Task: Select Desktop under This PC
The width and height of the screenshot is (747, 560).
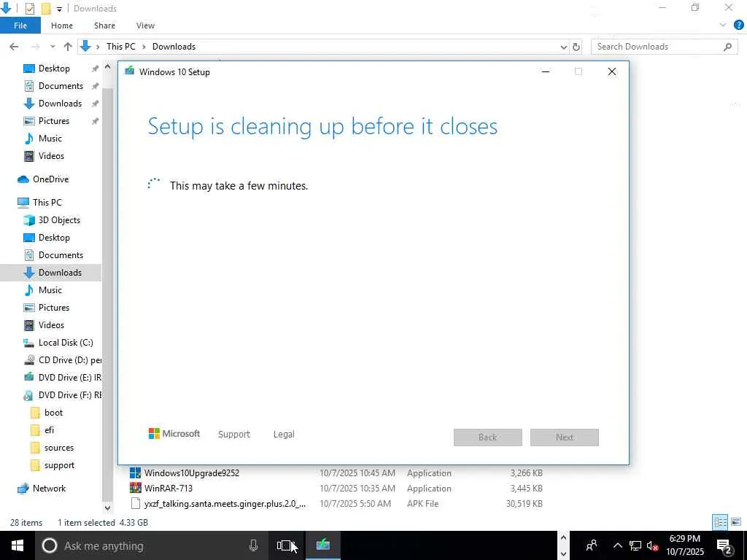Action: pyautogui.click(x=54, y=238)
